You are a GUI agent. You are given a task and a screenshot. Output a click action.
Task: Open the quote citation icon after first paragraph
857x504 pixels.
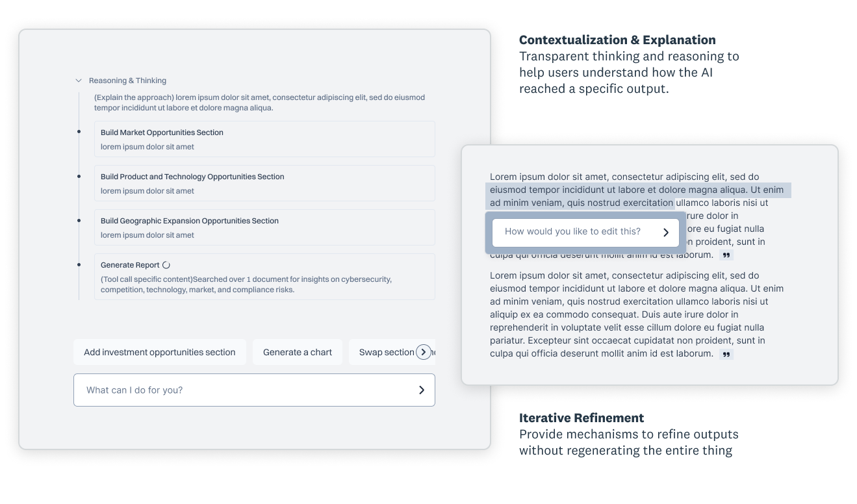[726, 255]
